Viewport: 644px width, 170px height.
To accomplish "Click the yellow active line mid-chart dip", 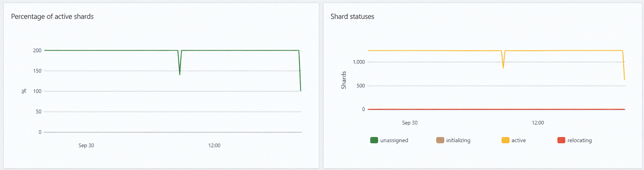I will [x=503, y=68].
